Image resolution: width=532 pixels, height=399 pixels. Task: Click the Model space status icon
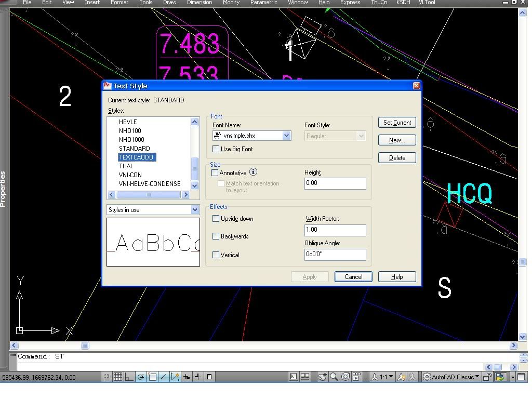coord(294,377)
